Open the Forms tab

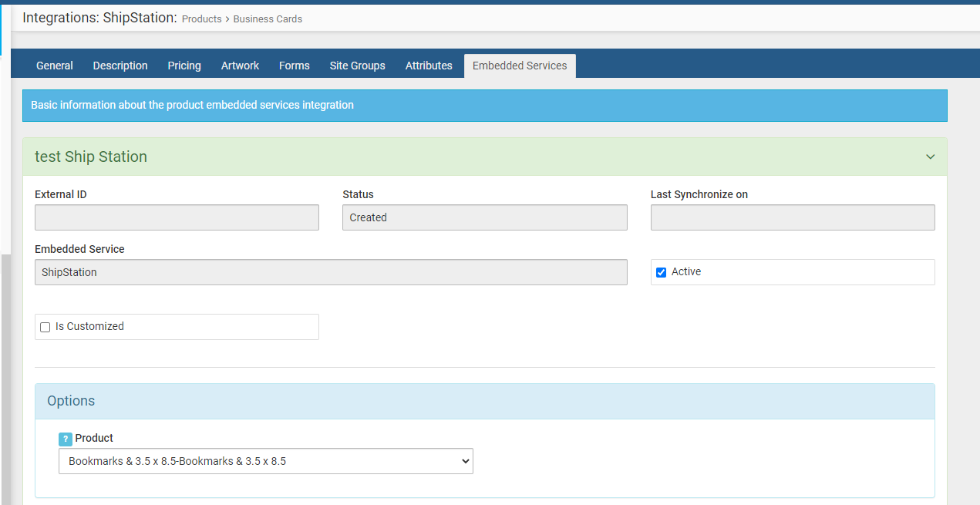click(x=295, y=66)
